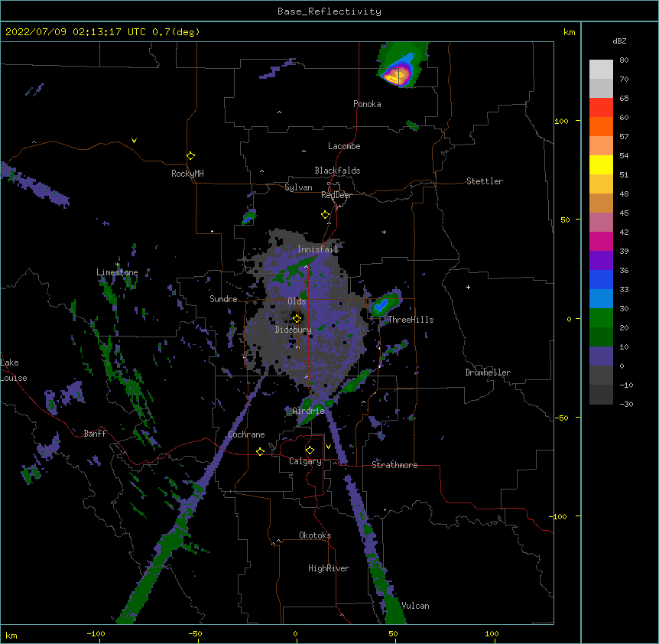The height and width of the screenshot is (644, 659).
Task: Select the orange 57-60 legend swatch
Action: point(601,126)
